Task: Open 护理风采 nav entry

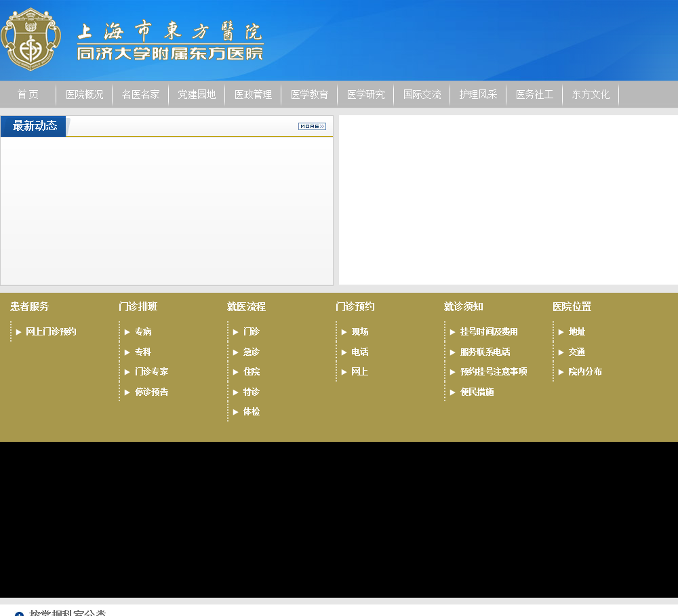Action: [x=478, y=94]
